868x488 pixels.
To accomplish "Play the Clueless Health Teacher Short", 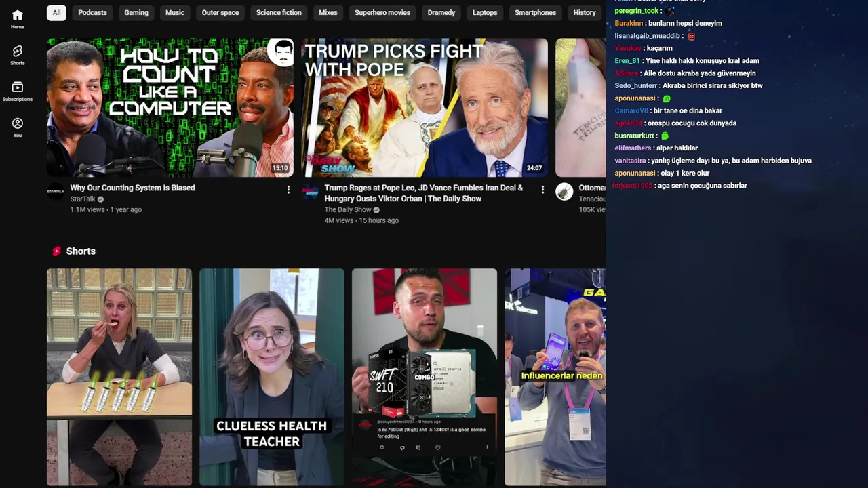I will pyautogui.click(x=272, y=377).
